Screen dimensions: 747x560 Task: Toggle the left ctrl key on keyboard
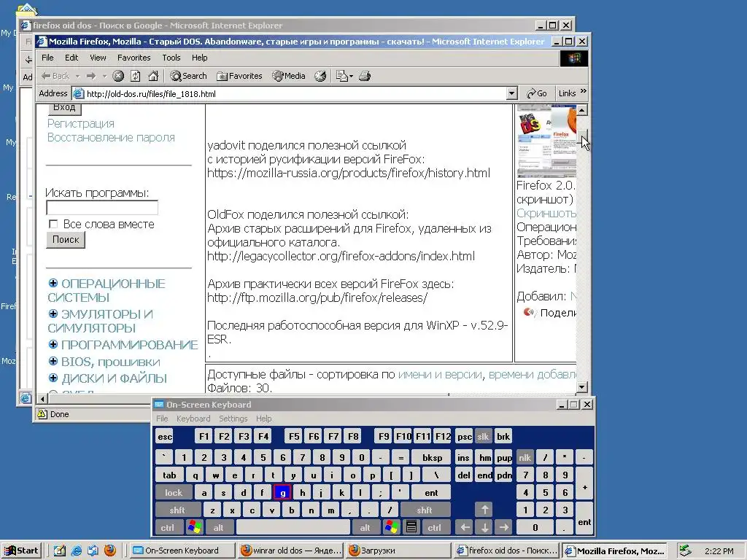click(168, 528)
